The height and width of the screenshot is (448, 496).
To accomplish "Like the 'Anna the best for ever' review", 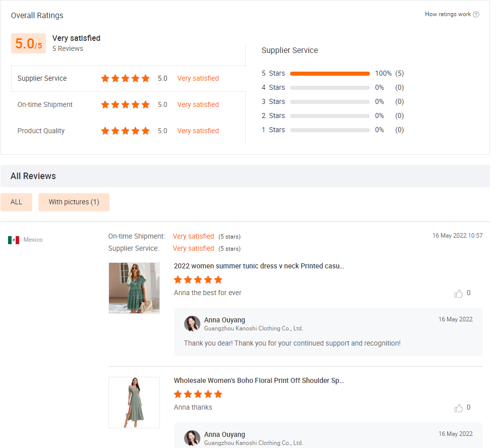I will [x=458, y=294].
